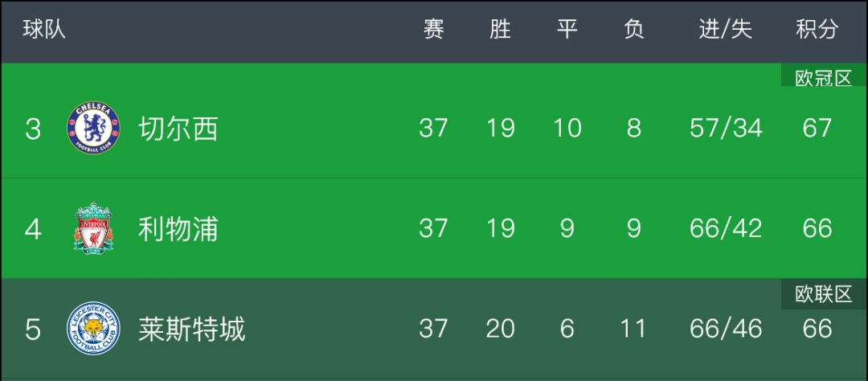
Task: Click the Chelsea club crest icon
Action: [x=93, y=129]
